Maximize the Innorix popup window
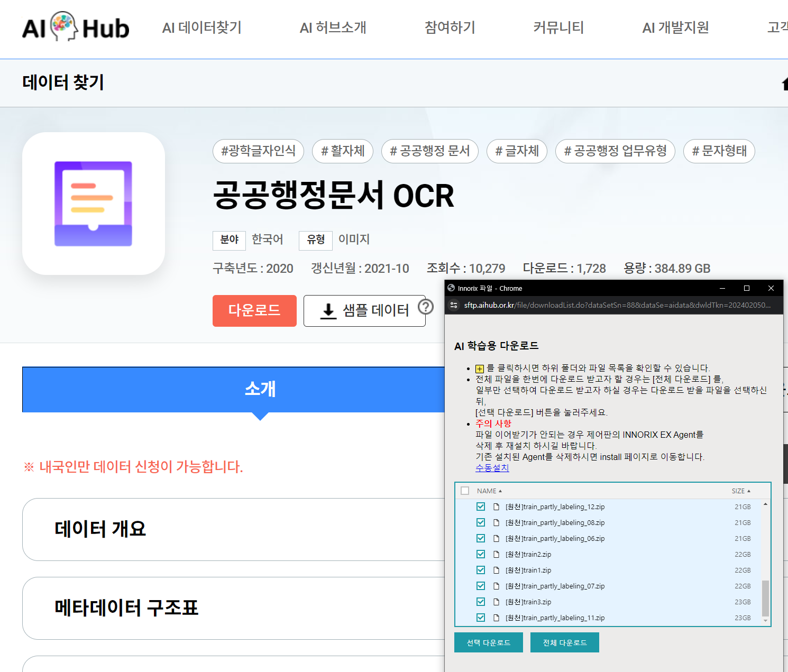 (x=747, y=288)
